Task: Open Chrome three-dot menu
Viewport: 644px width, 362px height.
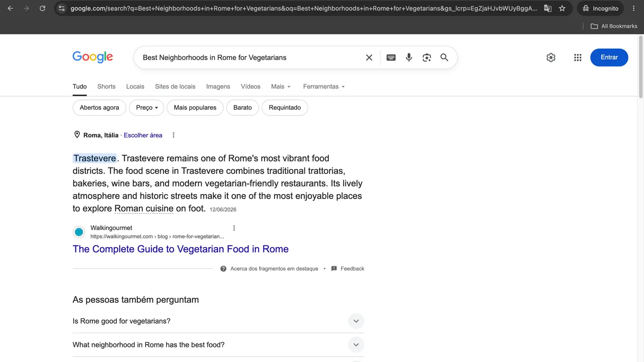Action: [x=634, y=8]
